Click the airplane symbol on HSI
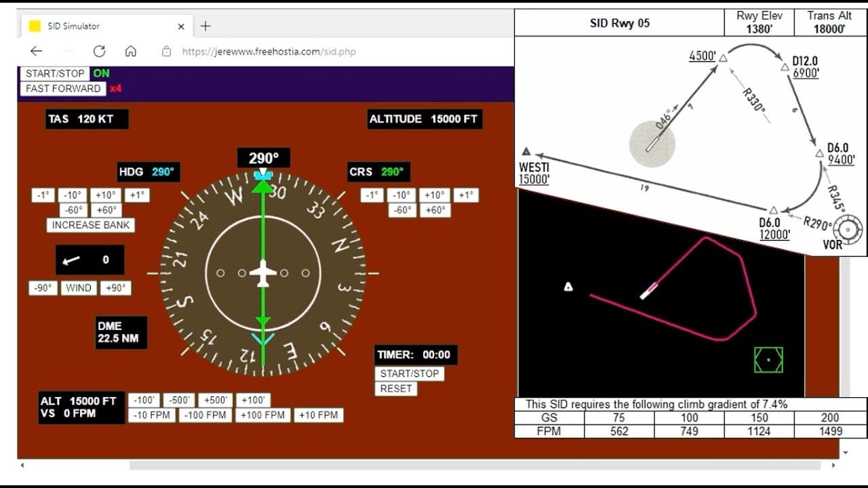868x488 pixels. click(x=263, y=274)
